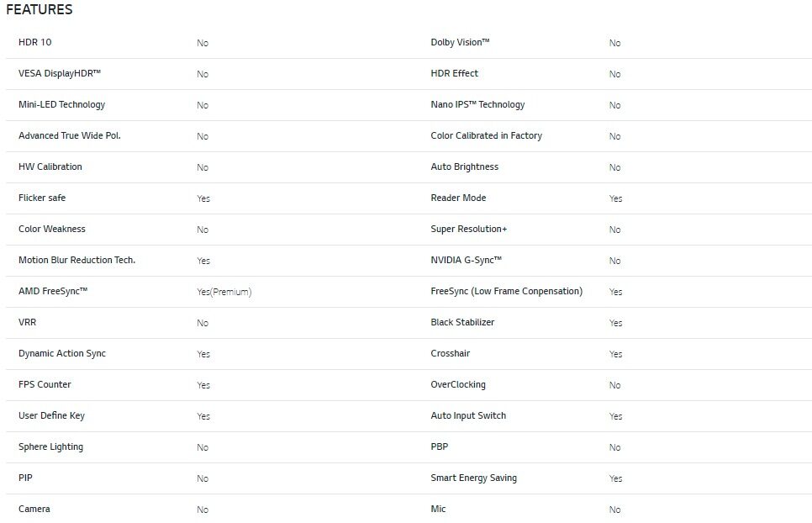Click the Reader Mode label

pos(458,198)
